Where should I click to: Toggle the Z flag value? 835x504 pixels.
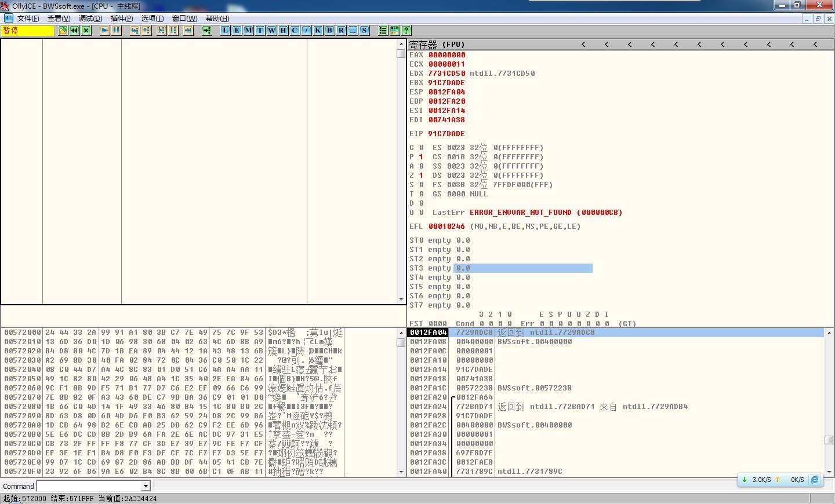421,176
